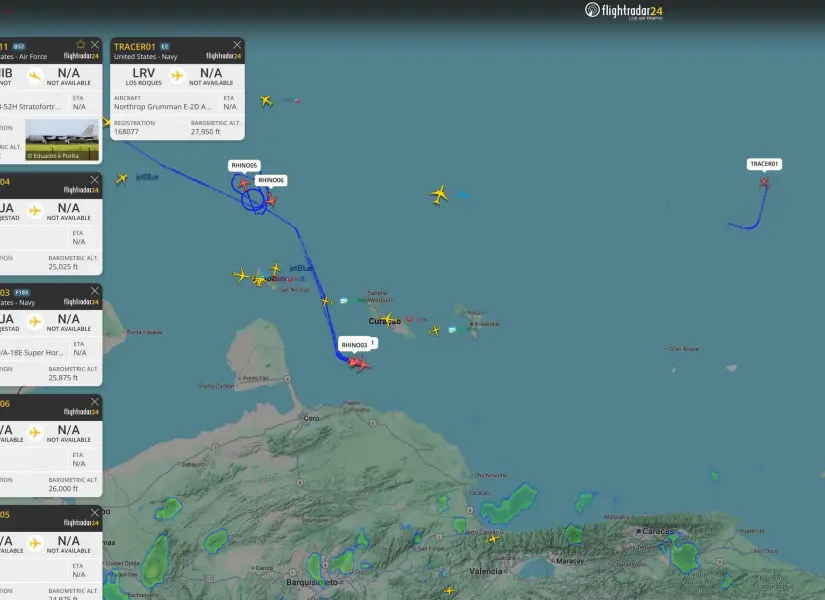Click the RHINO03 callsign label on map
This screenshot has width=825, height=600.
[354, 345]
